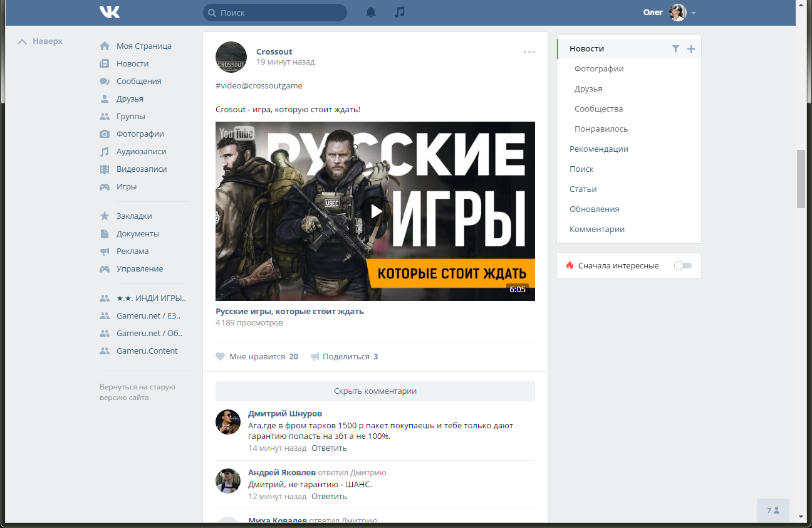Viewport: 812px width, 528px height.
Task: Click the star icon beside Закладки
Action: coord(105,216)
